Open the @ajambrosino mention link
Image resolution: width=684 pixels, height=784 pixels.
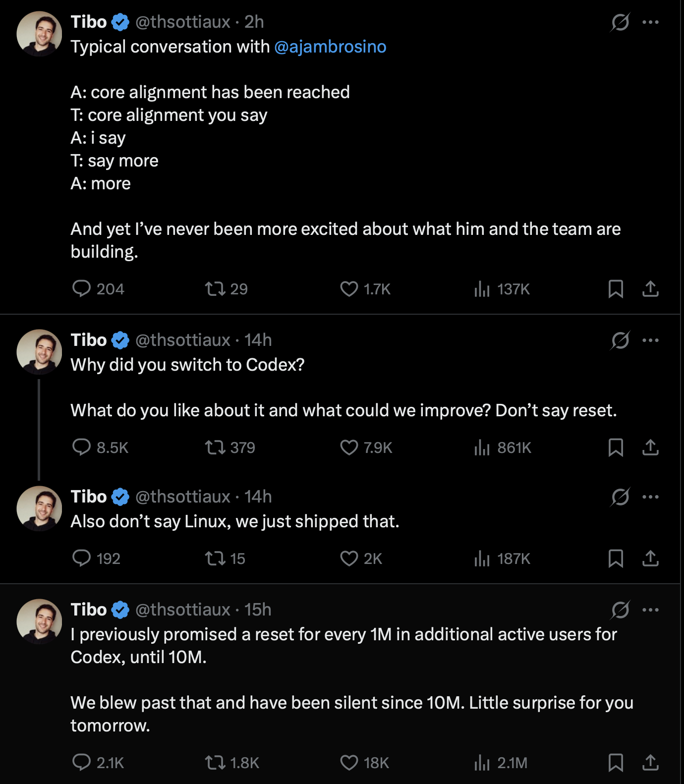[330, 47]
